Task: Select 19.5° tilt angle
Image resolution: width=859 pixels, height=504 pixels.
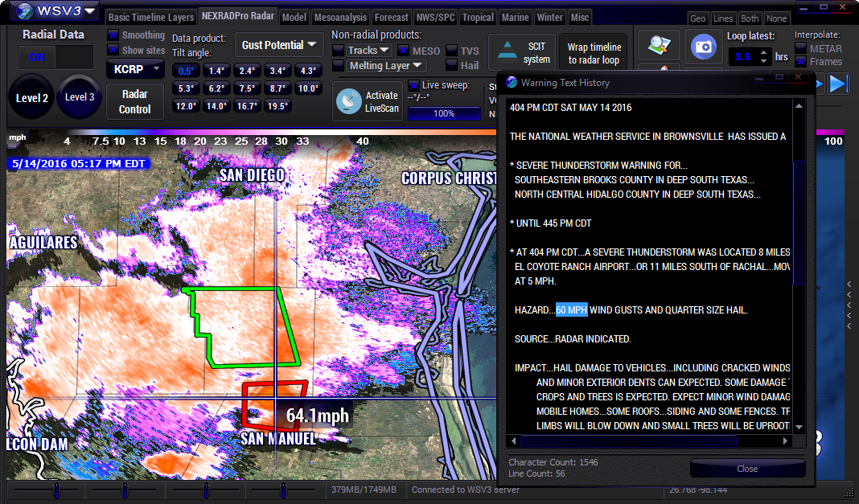Action: 277,105
